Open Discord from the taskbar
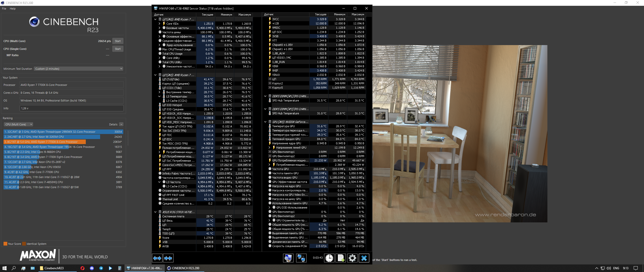 (x=92, y=268)
